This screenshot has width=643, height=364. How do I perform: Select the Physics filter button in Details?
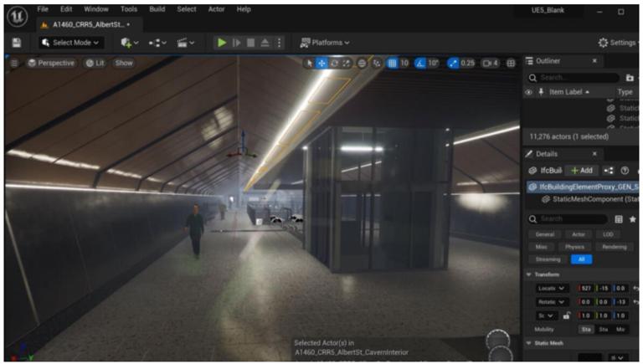tap(574, 247)
